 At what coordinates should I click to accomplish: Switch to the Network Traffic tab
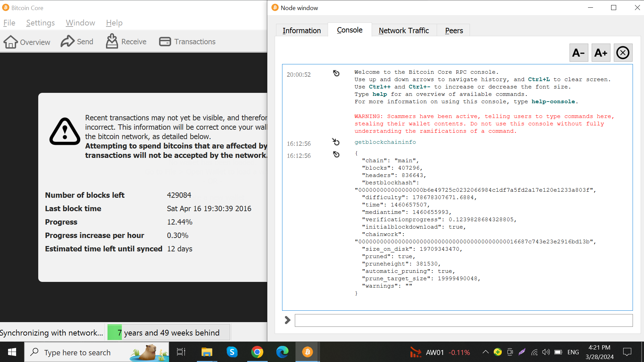click(404, 31)
